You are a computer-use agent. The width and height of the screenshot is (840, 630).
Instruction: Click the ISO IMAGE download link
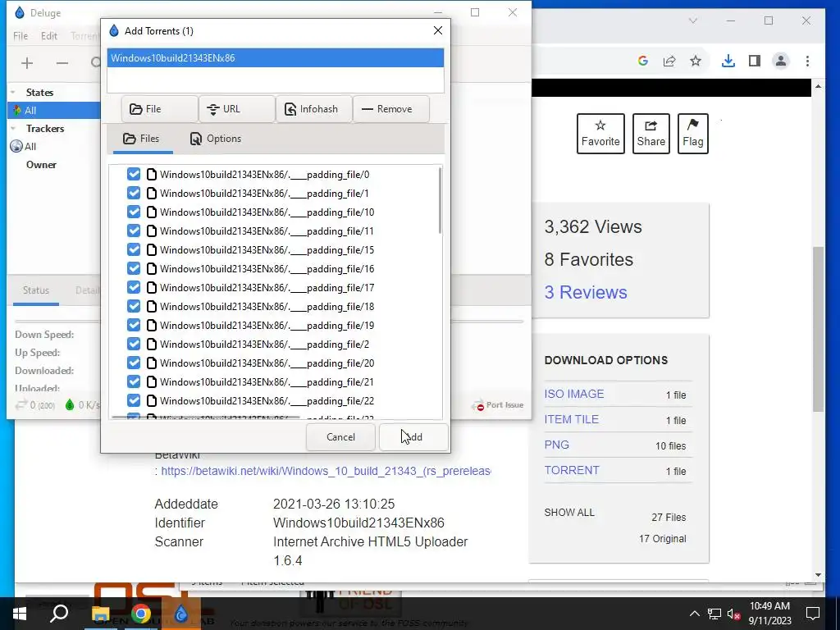click(x=574, y=394)
